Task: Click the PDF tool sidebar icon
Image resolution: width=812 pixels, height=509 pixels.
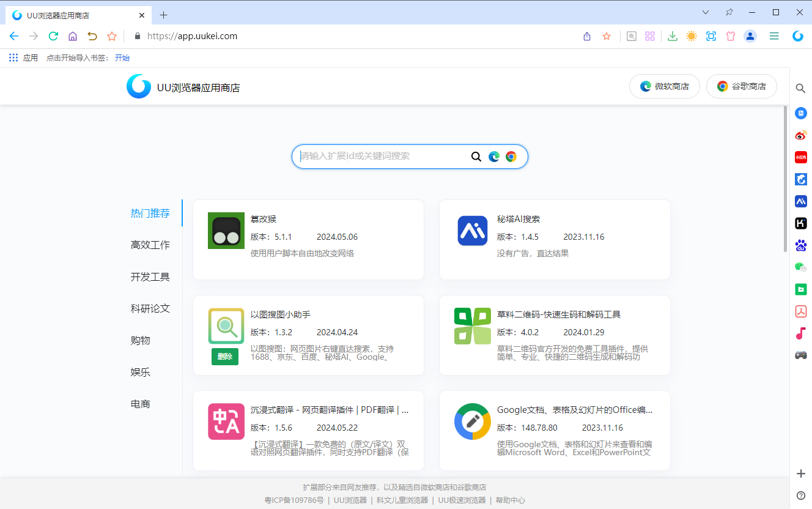Action: click(x=800, y=311)
